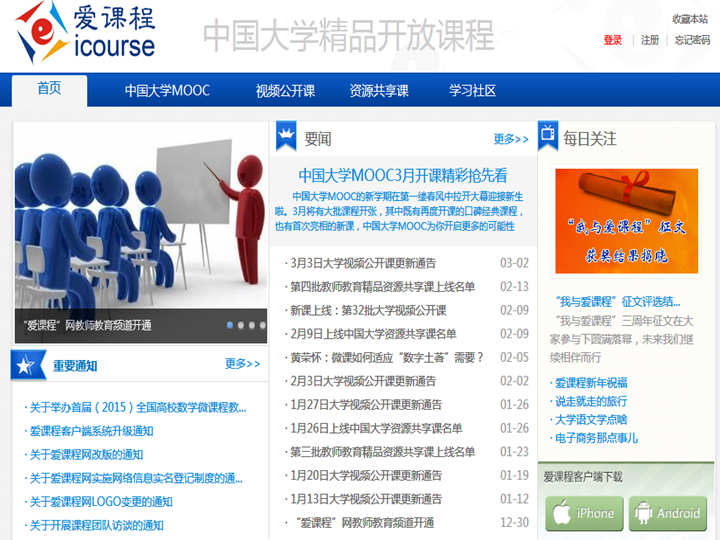Download the Android client app
The width and height of the screenshot is (720, 540).
click(667, 513)
